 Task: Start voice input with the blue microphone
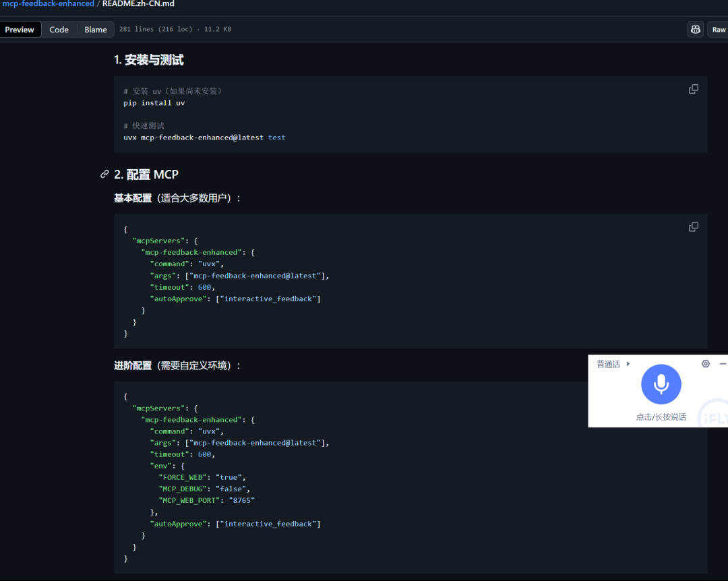pos(661,384)
